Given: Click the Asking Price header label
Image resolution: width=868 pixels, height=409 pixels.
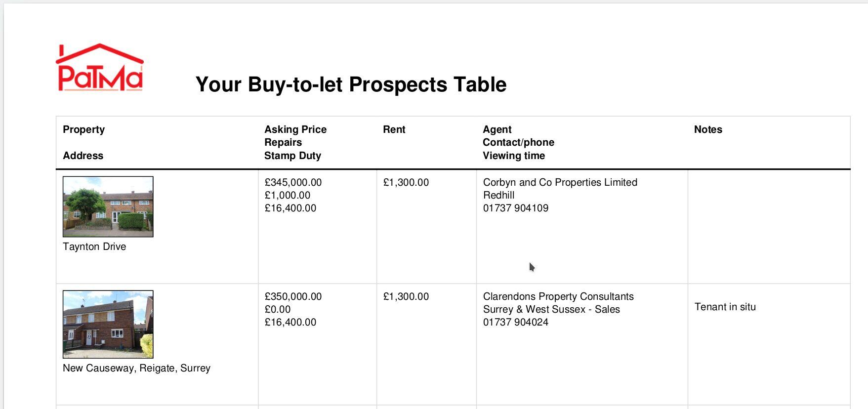Looking at the screenshot, I should [295, 129].
